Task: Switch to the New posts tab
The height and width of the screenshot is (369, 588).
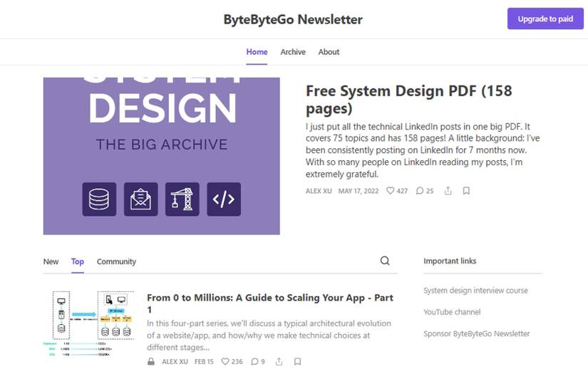Action: point(51,261)
